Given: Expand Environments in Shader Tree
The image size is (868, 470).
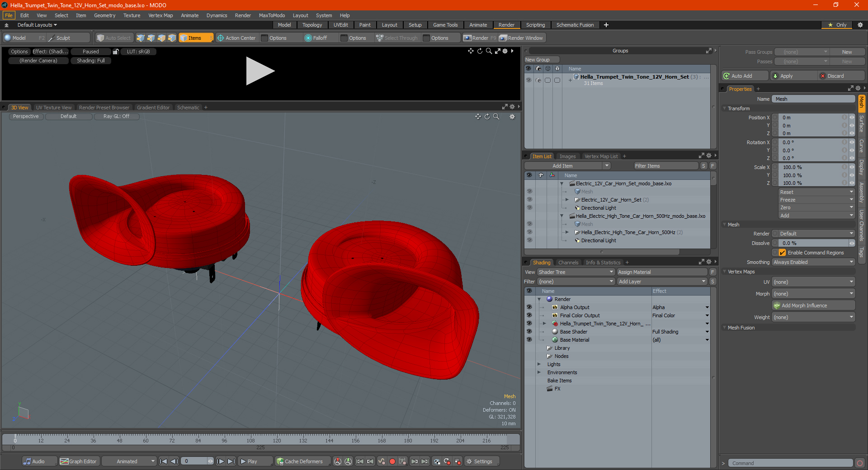Looking at the screenshot, I should [539, 372].
